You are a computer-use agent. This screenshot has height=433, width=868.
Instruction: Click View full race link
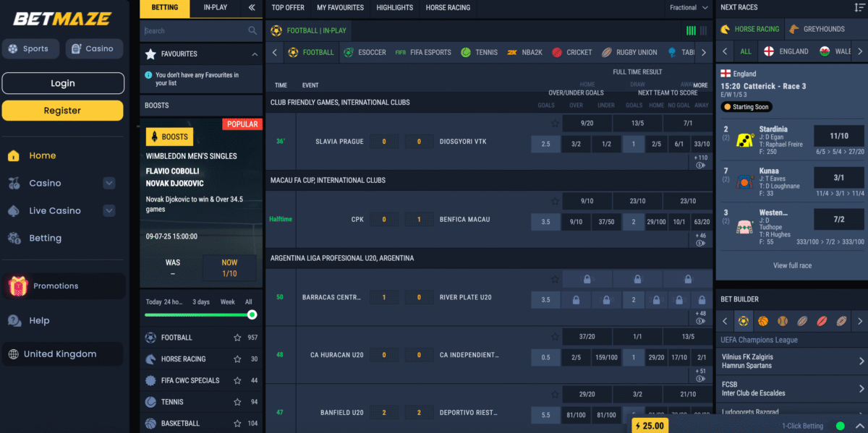792,266
